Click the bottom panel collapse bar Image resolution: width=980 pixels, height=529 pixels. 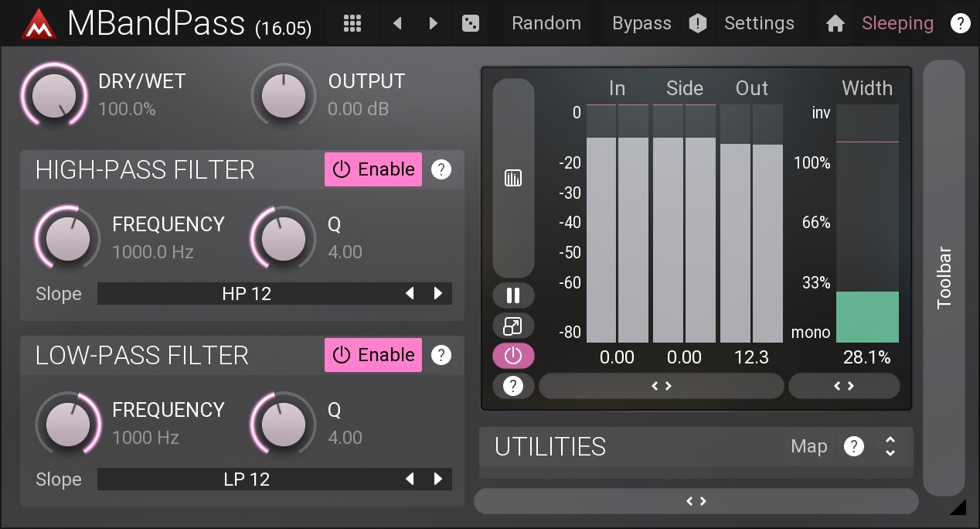tap(696, 501)
